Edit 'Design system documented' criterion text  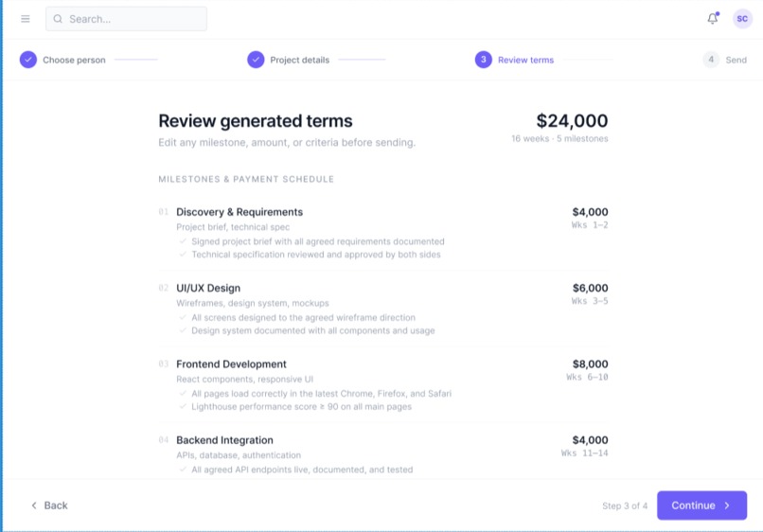313,330
